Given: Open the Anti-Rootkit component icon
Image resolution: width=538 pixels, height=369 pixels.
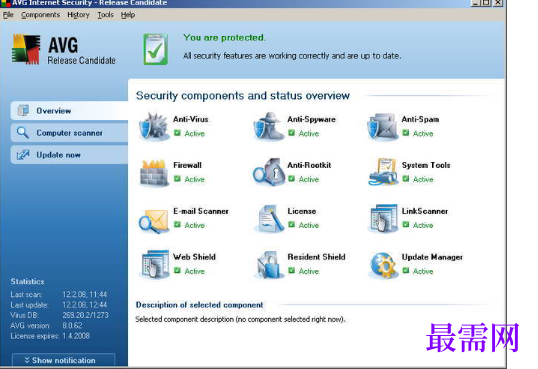Looking at the screenshot, I should tap(269, 173).
